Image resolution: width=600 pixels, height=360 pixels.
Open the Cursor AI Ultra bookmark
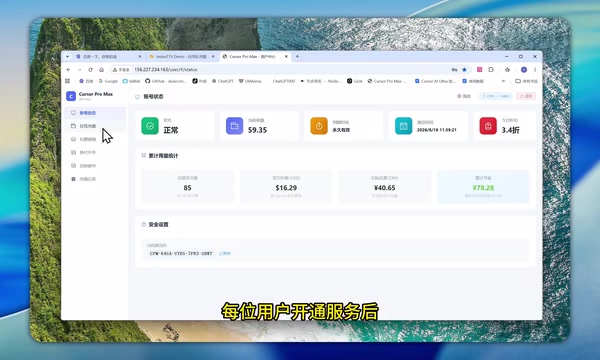435,81
